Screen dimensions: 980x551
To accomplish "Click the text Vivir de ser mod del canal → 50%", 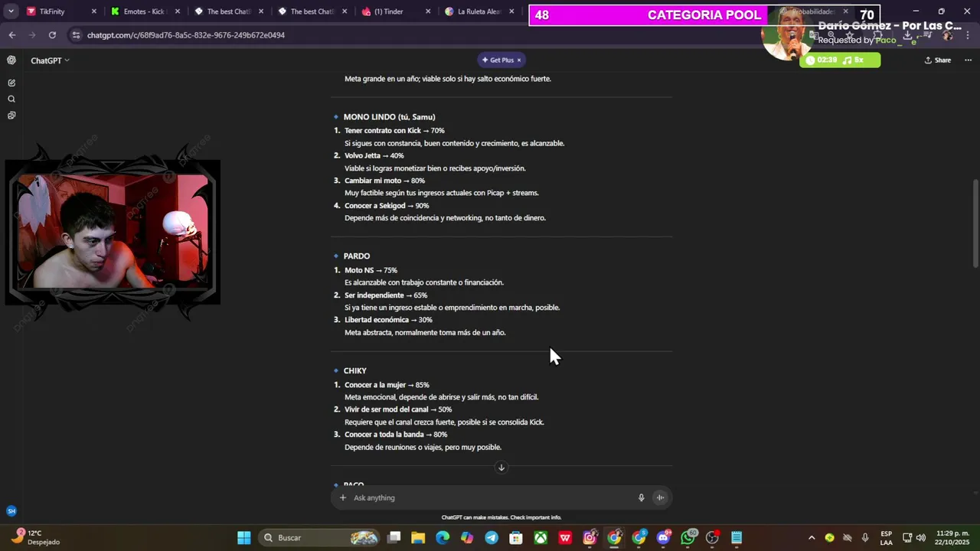I will coord(398,410).
